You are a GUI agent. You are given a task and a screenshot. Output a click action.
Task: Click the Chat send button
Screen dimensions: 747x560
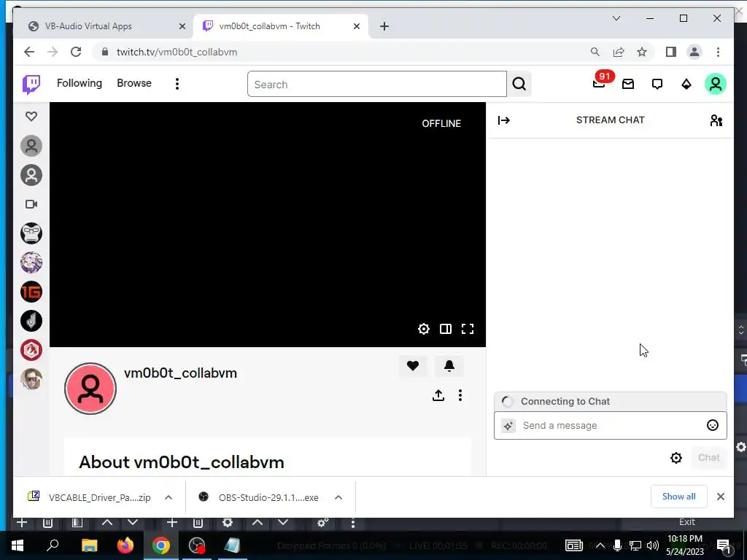click(708, 458)
